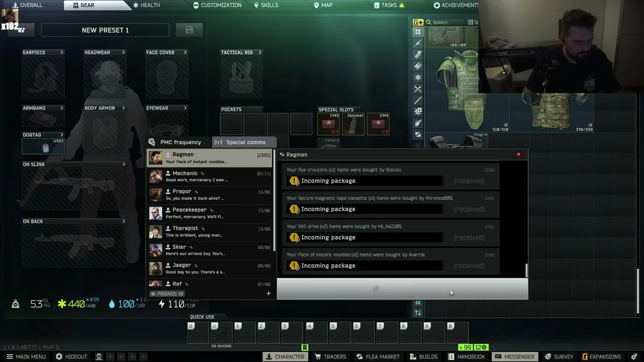This screenshot has height=362, width=644.
Task: Click the warning icon on SAS drive package
Action: pyautogui.click(x=294, y=237)
